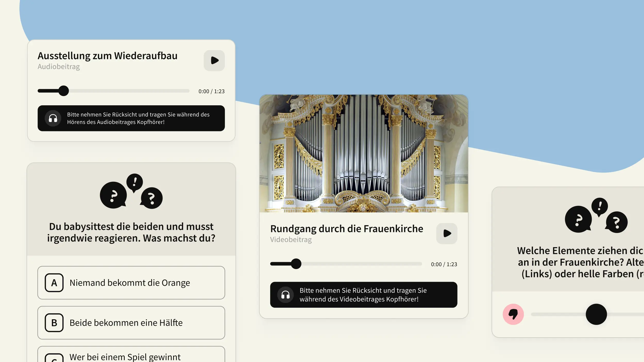Click the video progress slider handle

296,264
